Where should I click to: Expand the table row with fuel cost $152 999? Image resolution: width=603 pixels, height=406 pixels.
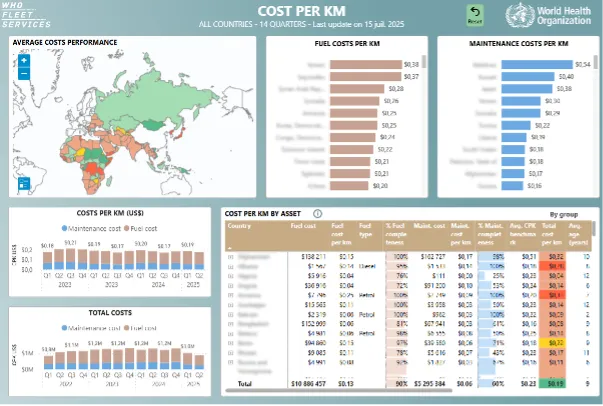231,324
